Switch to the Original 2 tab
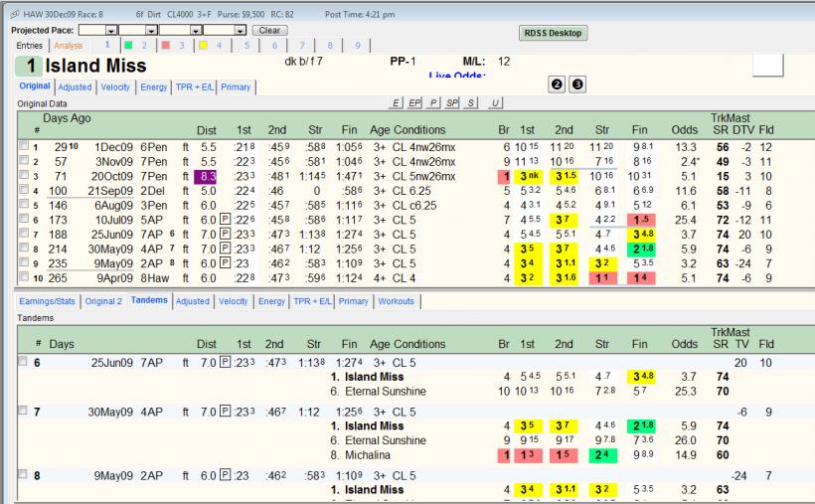The image size is (815, 504). (103, 301)
